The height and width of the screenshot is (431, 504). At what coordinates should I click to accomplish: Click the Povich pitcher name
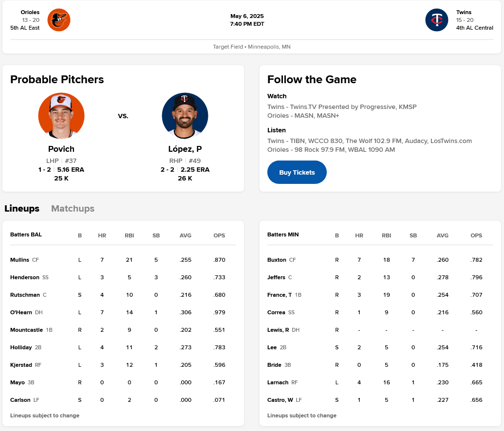(x=61, y=149)
